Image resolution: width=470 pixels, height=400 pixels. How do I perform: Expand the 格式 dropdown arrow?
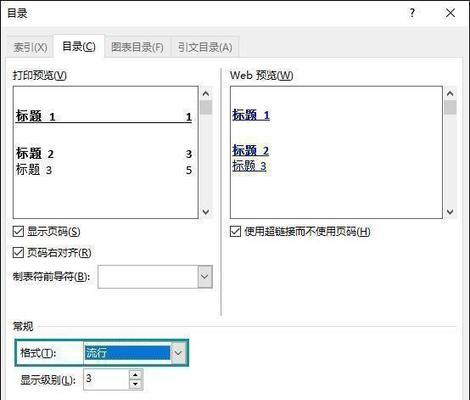[x=178, y=353]
